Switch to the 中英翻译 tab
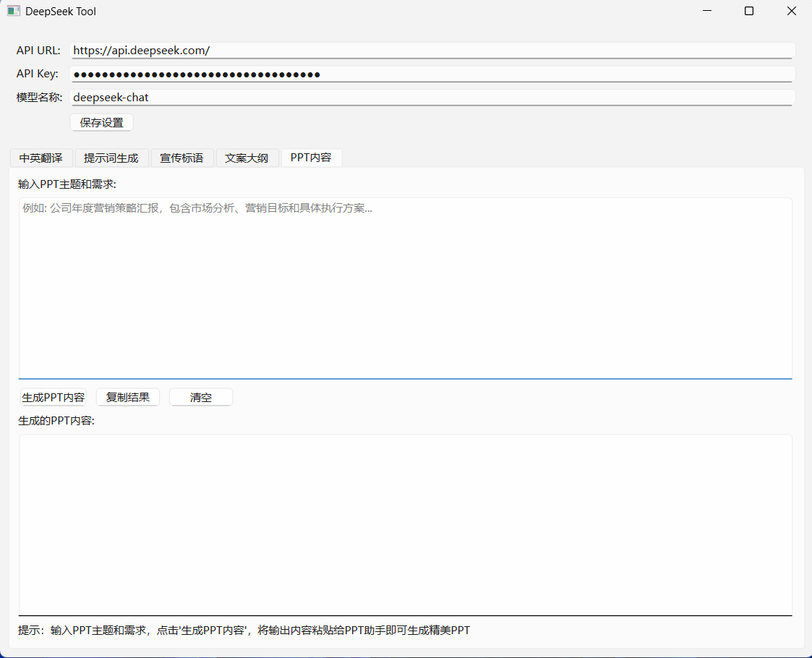Screen dimensions: 812x658 click(x=41, y=158)
